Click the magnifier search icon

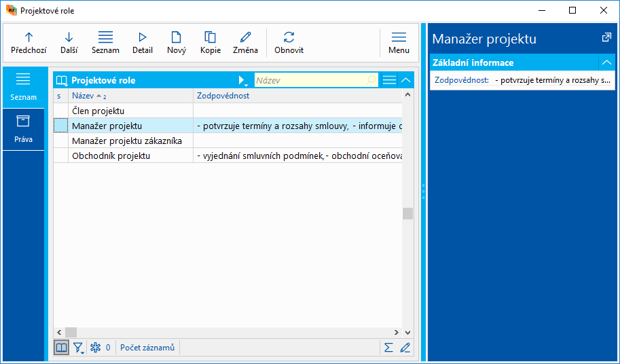[x=371, y=80]
